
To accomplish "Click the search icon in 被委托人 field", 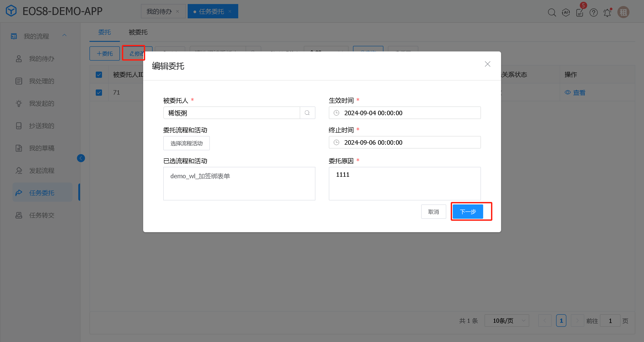I will 307,113.
